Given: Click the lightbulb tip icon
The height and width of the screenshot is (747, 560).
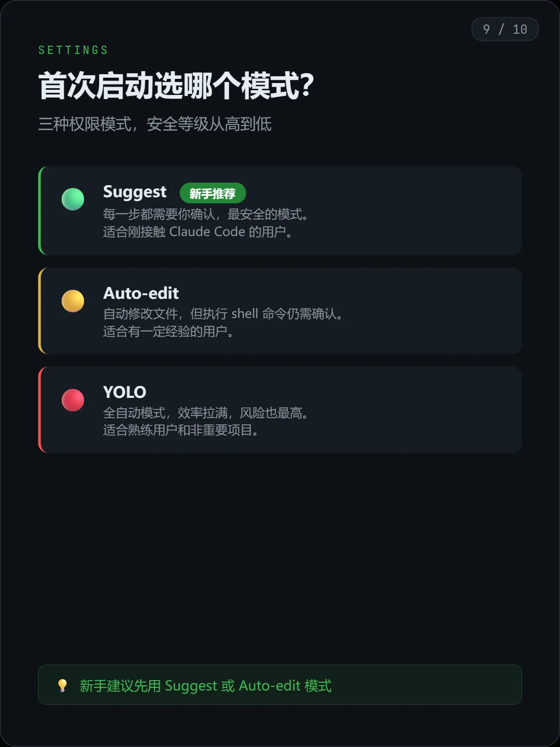Looking at the screenshot, I should (x=62, y=685).
